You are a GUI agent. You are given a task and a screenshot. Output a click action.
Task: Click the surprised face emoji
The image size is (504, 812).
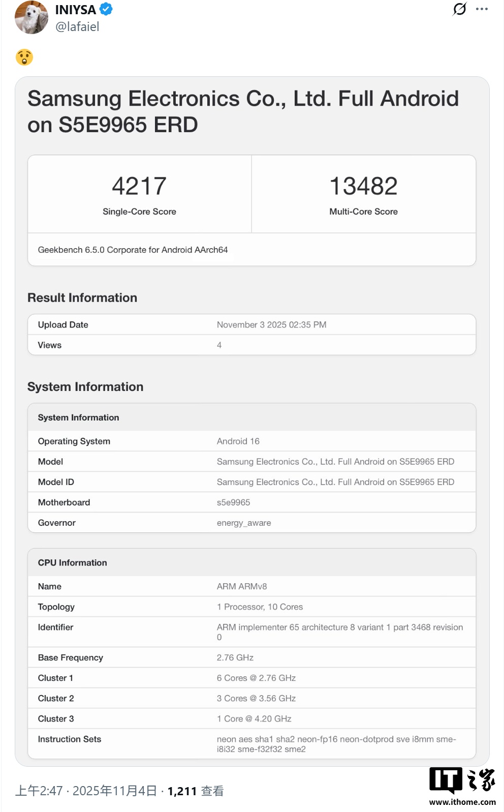24,57
